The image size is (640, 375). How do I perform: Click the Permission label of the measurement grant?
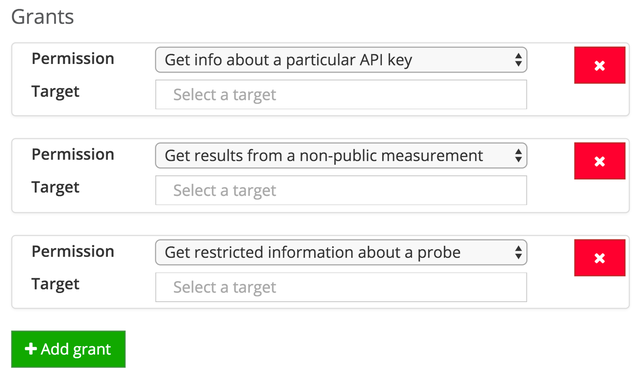pos(73,155)
